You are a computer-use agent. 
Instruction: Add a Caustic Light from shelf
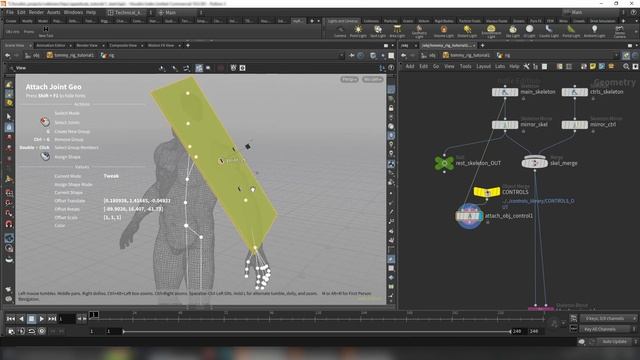click(x=549, y=31)
